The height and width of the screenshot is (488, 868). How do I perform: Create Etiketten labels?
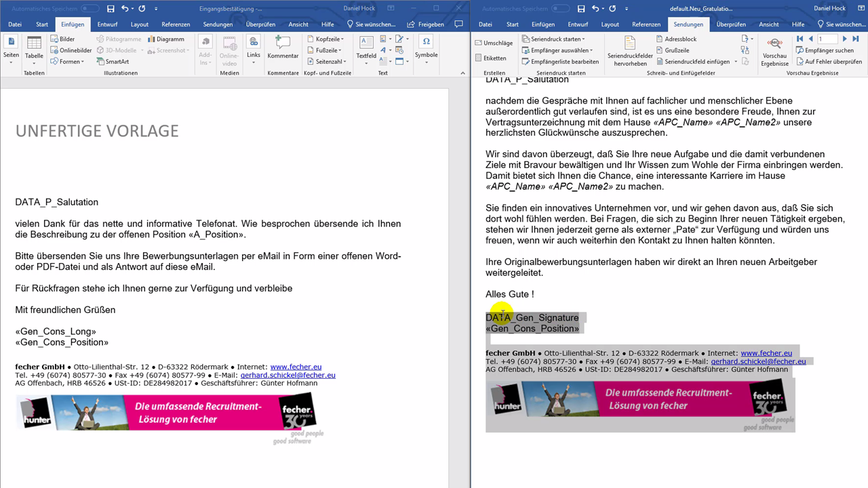490,58
